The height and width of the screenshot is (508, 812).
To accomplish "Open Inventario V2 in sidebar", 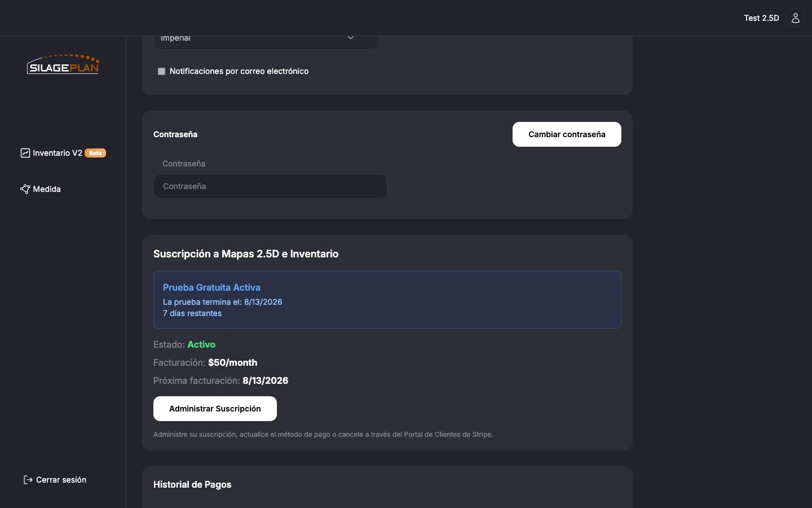I will 63,153.
